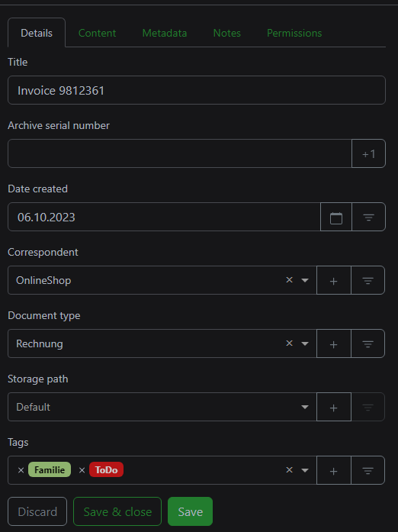The height and width of the screenshot is (532, 398).
Task: Expand the Document type dropdown
Action: [305, 344]
